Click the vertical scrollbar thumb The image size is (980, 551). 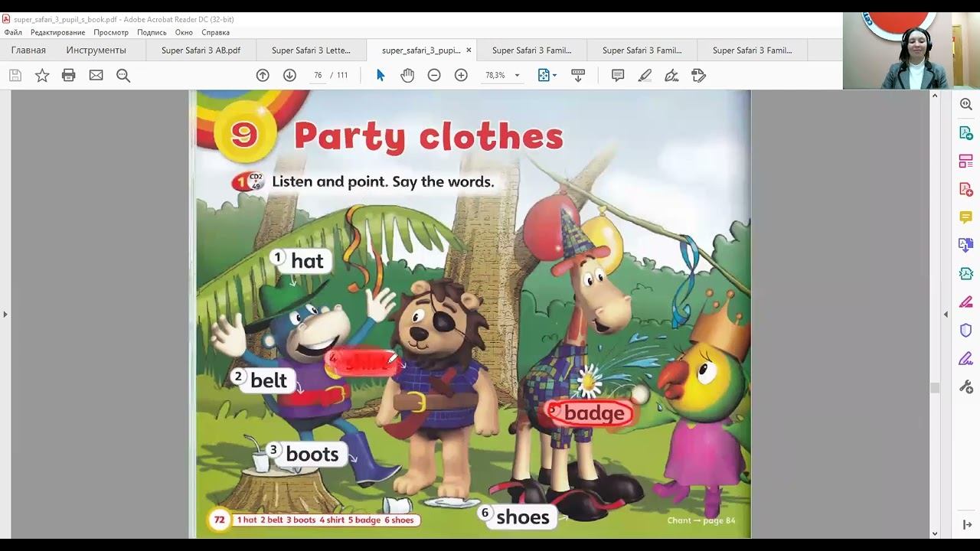click(x=934, y=388)
